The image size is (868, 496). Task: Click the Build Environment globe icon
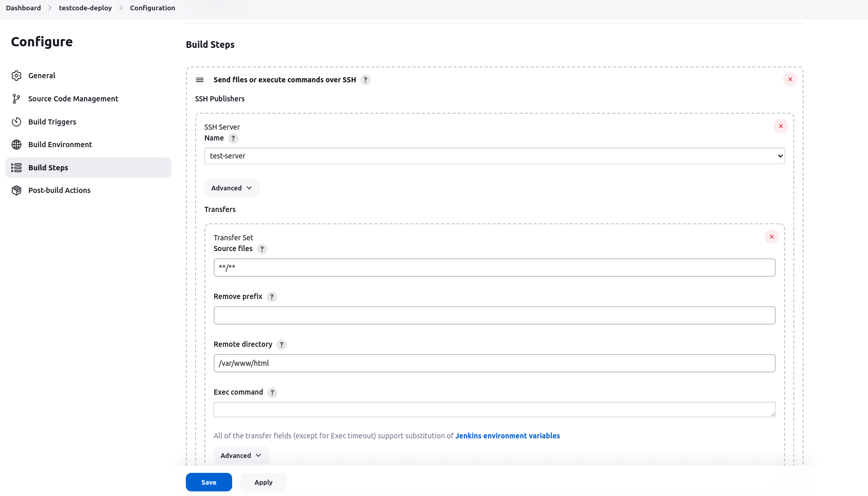[x=16, y=145]
